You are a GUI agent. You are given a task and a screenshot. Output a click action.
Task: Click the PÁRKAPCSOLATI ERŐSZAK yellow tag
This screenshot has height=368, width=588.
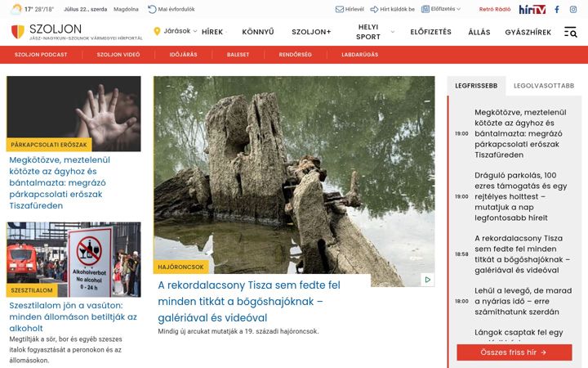[x=49, y=145]
